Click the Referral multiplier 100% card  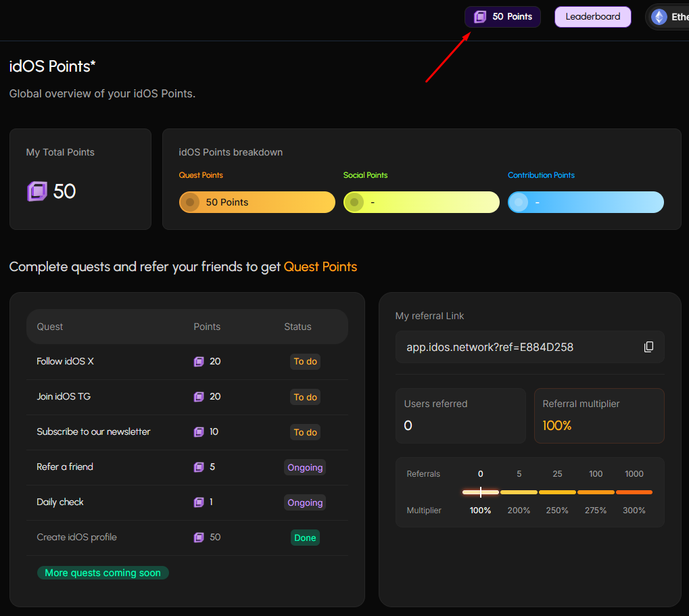tap(599, 415)
